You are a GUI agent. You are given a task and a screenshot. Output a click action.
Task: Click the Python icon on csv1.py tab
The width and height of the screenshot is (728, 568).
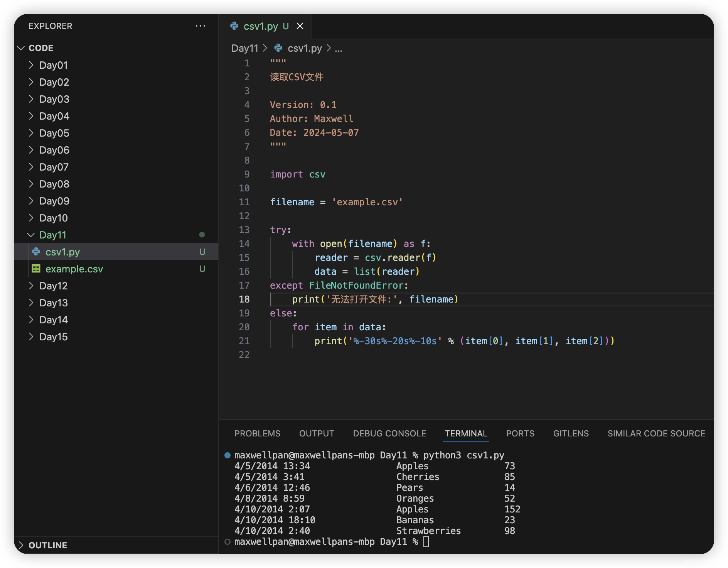pyautogui.click(x=234, y=26)
